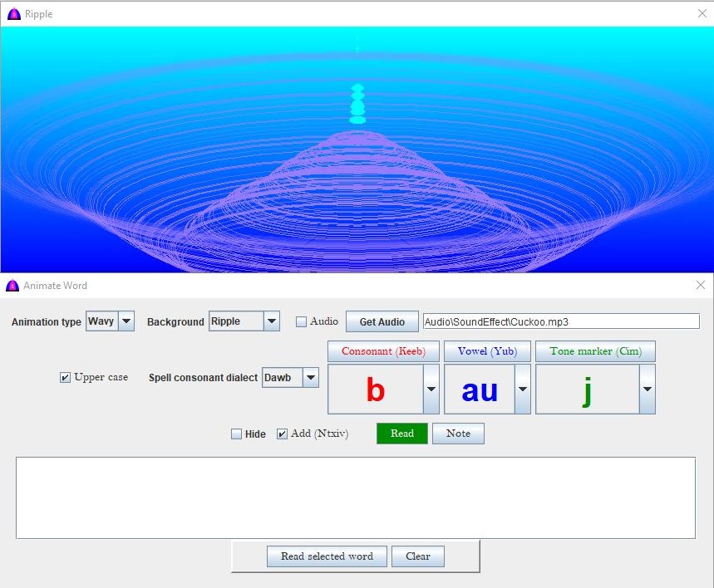
Task: Close the Ripple animation window
Action: 701,13
